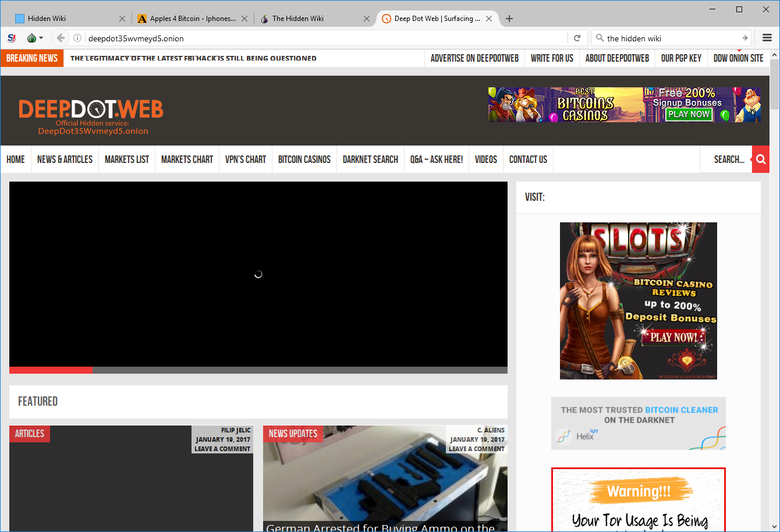Click the Best Bitcoins Casinos banner ad

625,105
